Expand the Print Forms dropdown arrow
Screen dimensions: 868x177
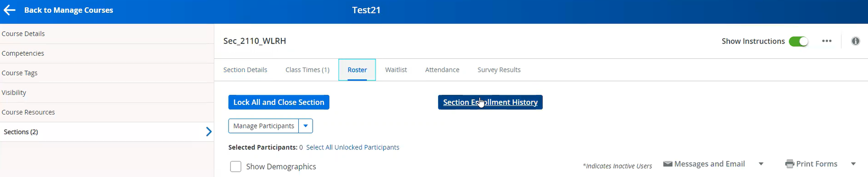pyautogui.click(x=853, y=164)
